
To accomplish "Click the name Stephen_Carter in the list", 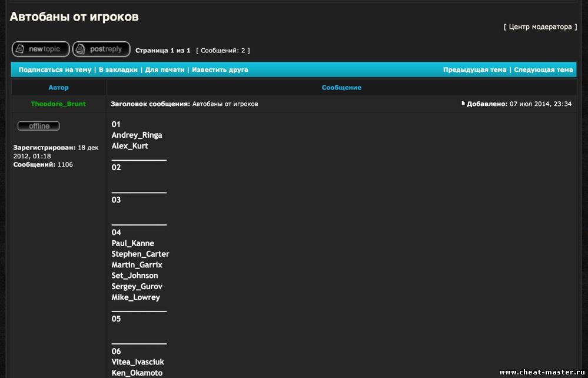I will [140, 254].
